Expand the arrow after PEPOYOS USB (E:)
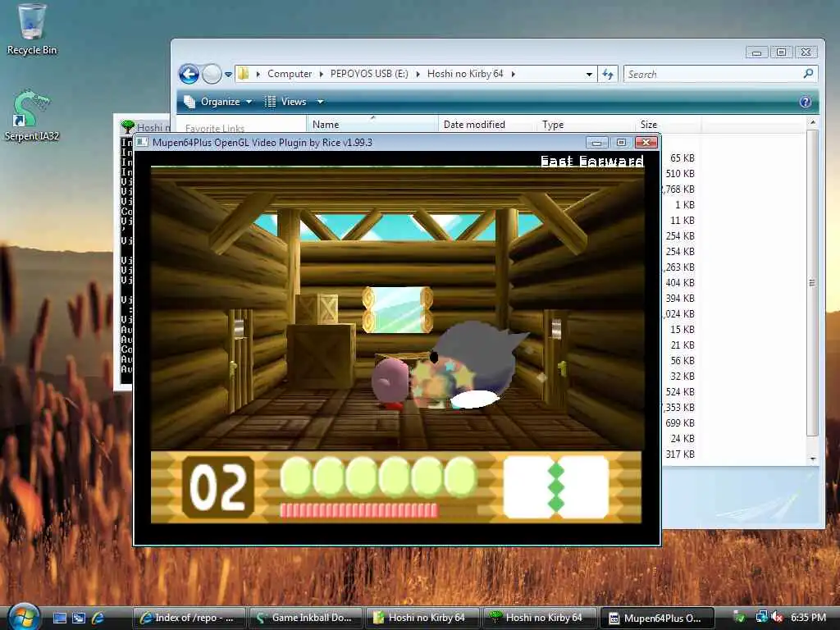Viewport: 840px width, 630px height. (x=418, y=74)
